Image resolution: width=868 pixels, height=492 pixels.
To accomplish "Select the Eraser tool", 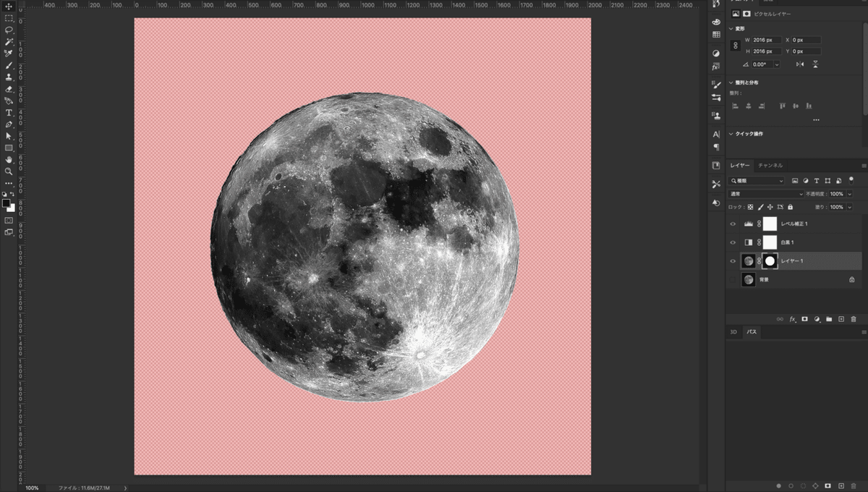I will pyautogui.click(x=9, y=89).
